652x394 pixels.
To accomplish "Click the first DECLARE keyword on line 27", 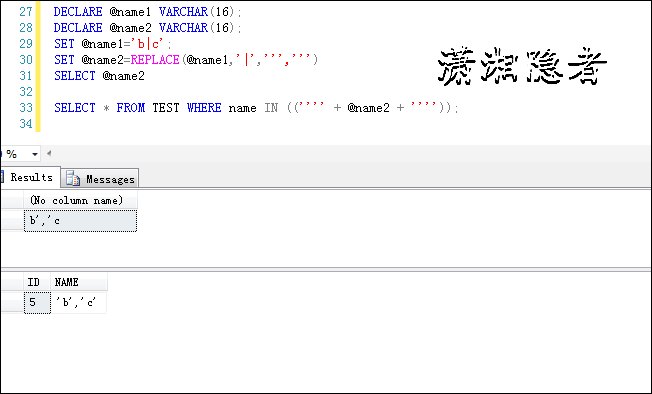I will pos(78,12).
